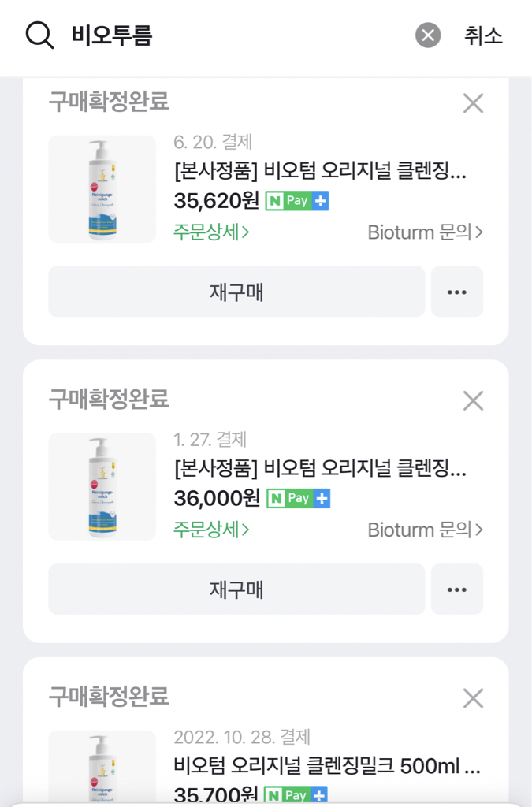532x807 pixels.
Task: Dismiss the 6. 20. order card
Action: tap(473, 103)
